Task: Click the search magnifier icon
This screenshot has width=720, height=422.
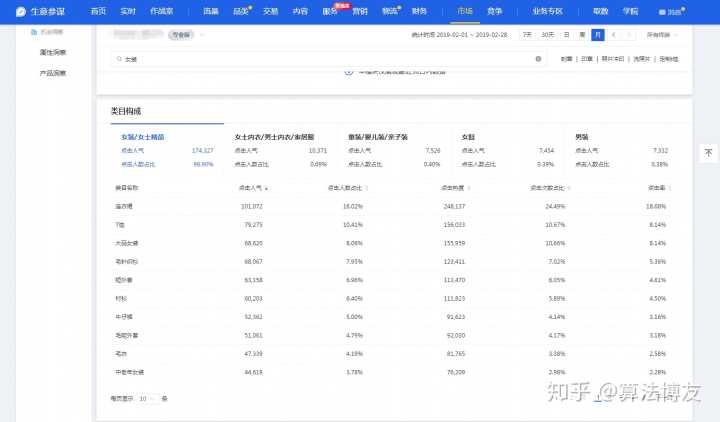Action: click(119, 59)
